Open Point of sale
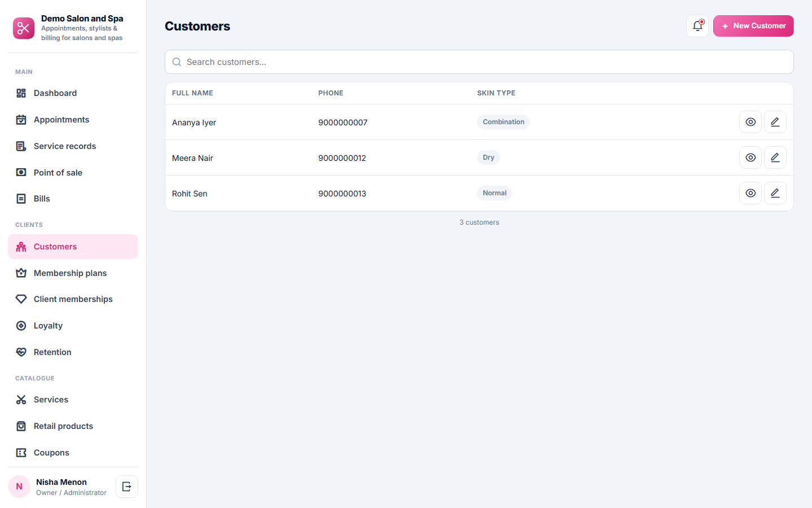This screenshot has width=812, height=508. pos(73,173)
